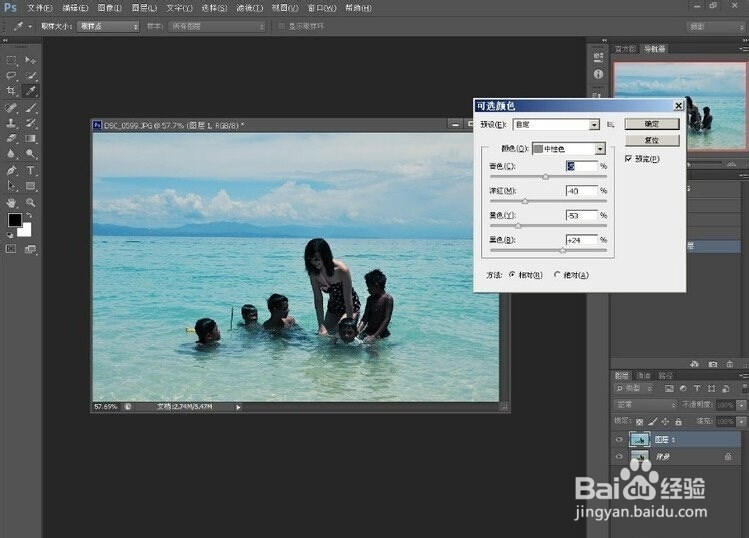Click the lock all icon
The height and width of the screenshot is (538, 749).
pyautogui.click(x=678, y=421)
